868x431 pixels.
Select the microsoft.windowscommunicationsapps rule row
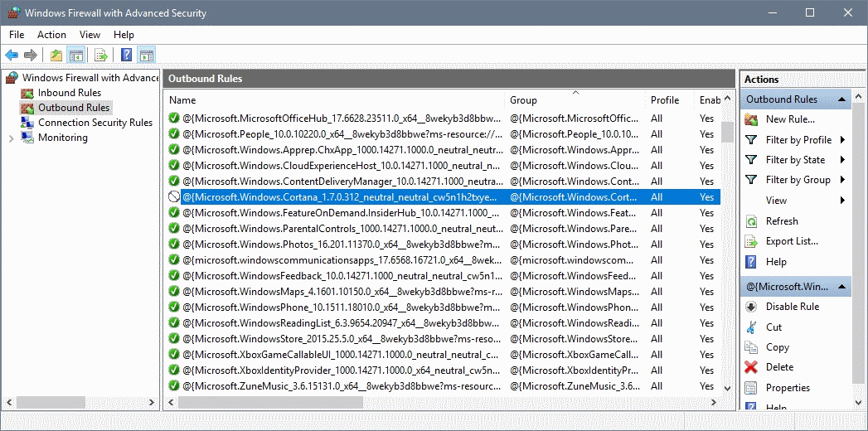pos(444,260)
